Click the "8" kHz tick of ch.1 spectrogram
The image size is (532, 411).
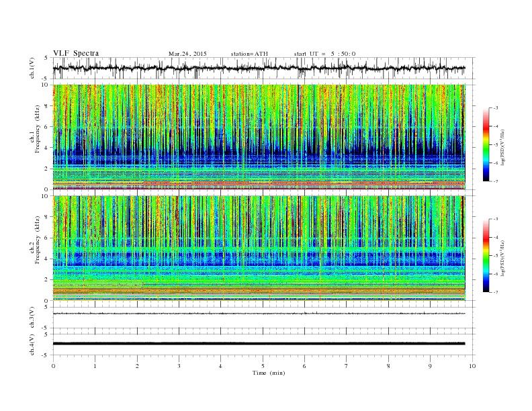point(47,106)
